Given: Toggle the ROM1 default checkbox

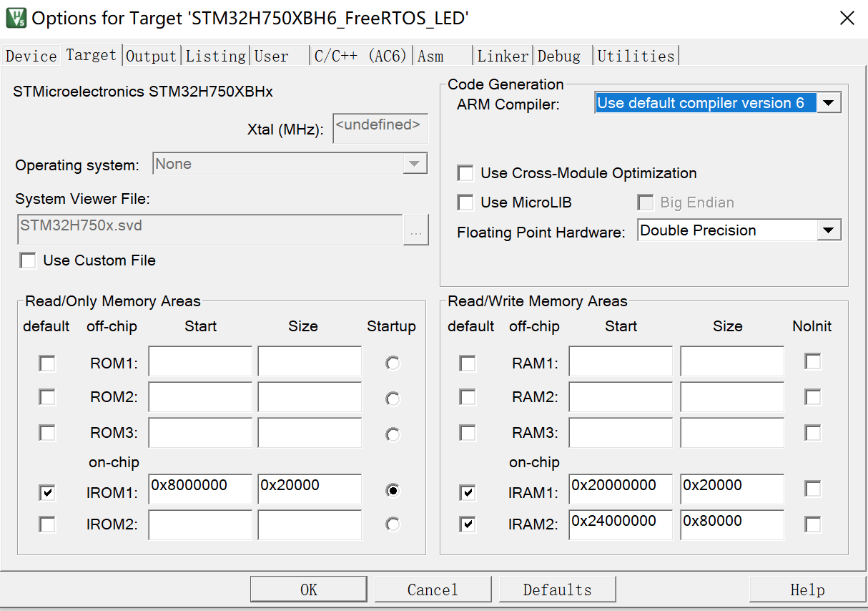Looking at the screenshot, I should click(46, 363).
